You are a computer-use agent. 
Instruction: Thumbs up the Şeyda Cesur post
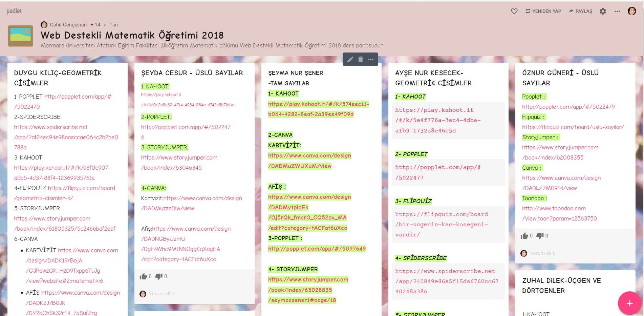point(143,276)
